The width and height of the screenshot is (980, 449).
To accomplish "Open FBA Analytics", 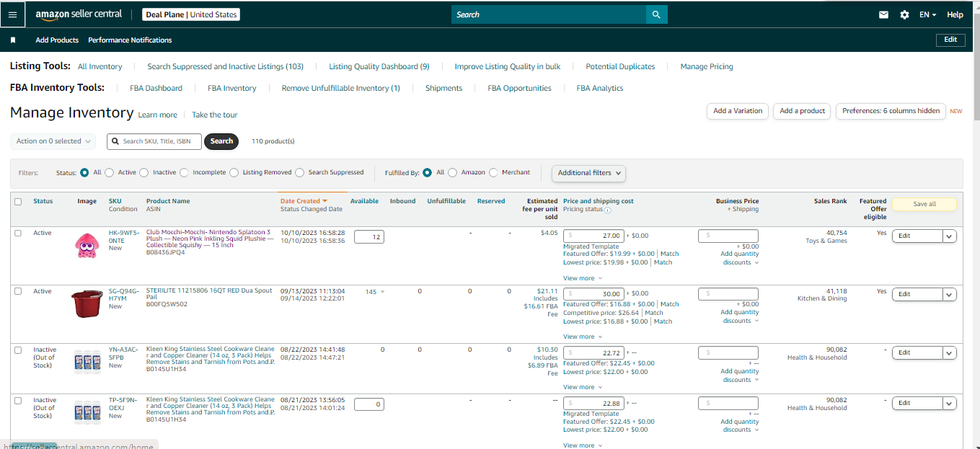I will coord(600,88).
